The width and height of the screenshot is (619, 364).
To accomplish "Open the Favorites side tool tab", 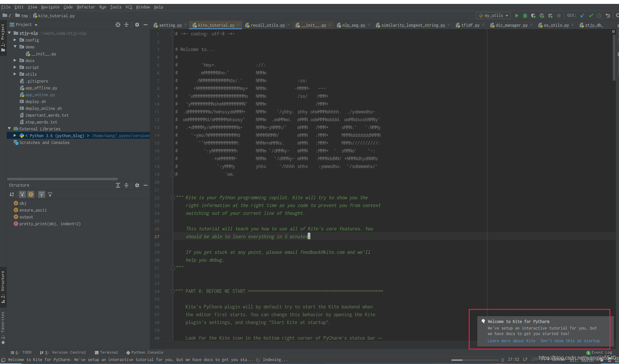I will [3, 328].
